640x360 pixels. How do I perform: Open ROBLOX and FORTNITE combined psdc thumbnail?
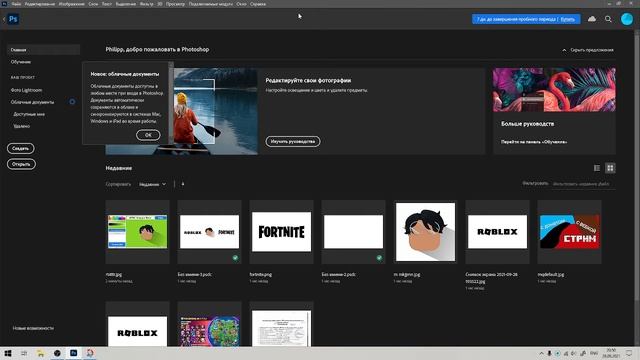click(209, 231)
